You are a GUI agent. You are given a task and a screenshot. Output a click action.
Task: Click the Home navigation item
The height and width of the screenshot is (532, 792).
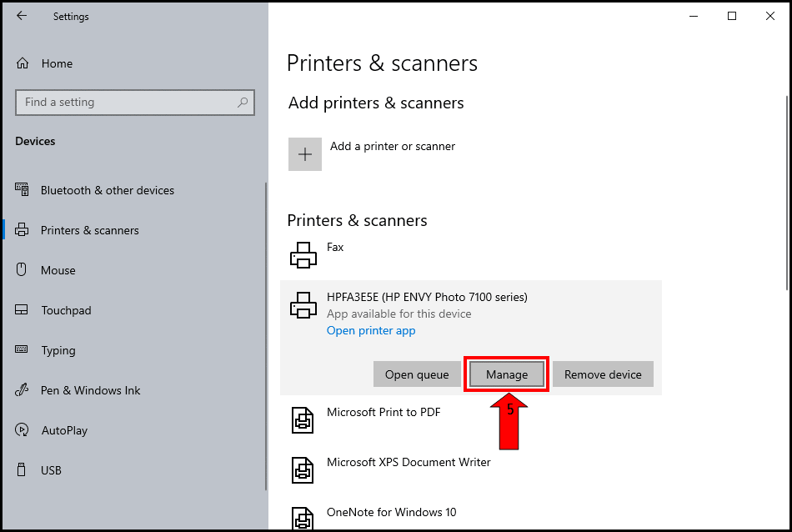coord(57,63)
